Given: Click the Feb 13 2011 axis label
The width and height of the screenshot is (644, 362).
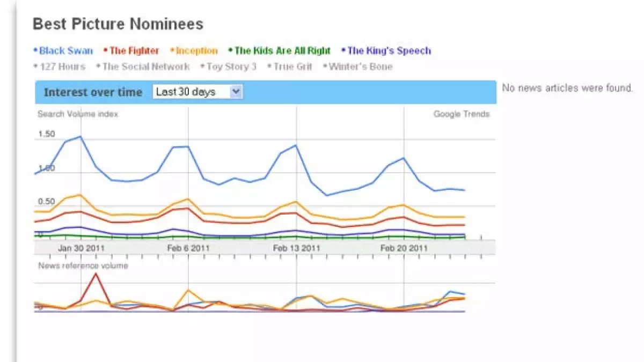Looking at the screenshot, I should coord(296,248).
